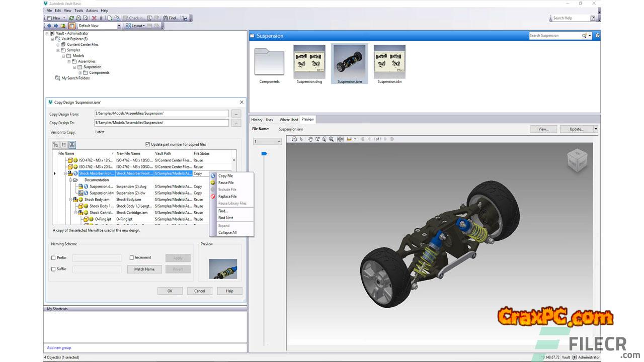Click Cancel in Copy Design dialog
The width and height of the screenshot is (644, 362).
pos(200,291)
